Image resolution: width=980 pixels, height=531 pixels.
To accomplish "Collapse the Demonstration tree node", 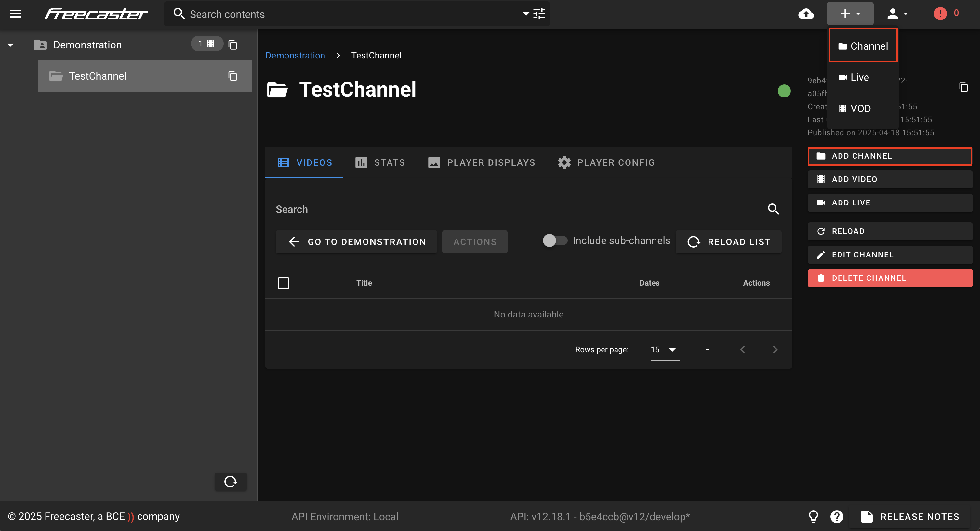I will click(10, 45).
